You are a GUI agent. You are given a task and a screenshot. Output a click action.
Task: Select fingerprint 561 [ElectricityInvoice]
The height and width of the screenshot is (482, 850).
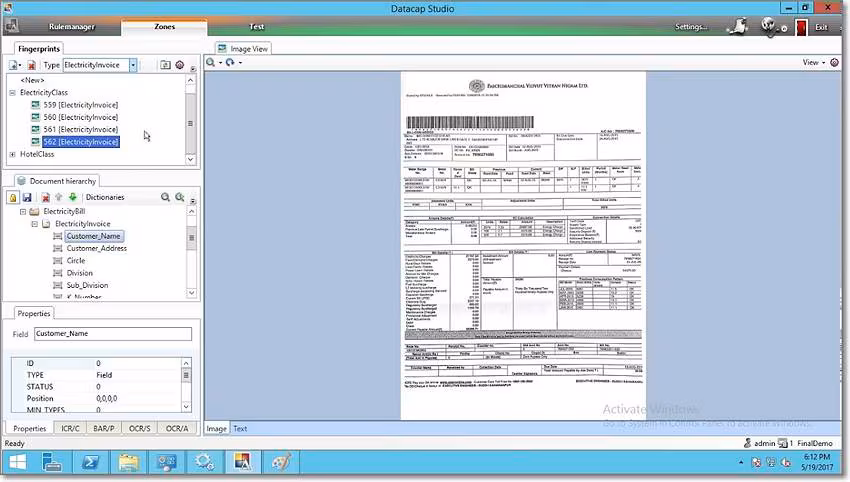[x=81, y=130]
